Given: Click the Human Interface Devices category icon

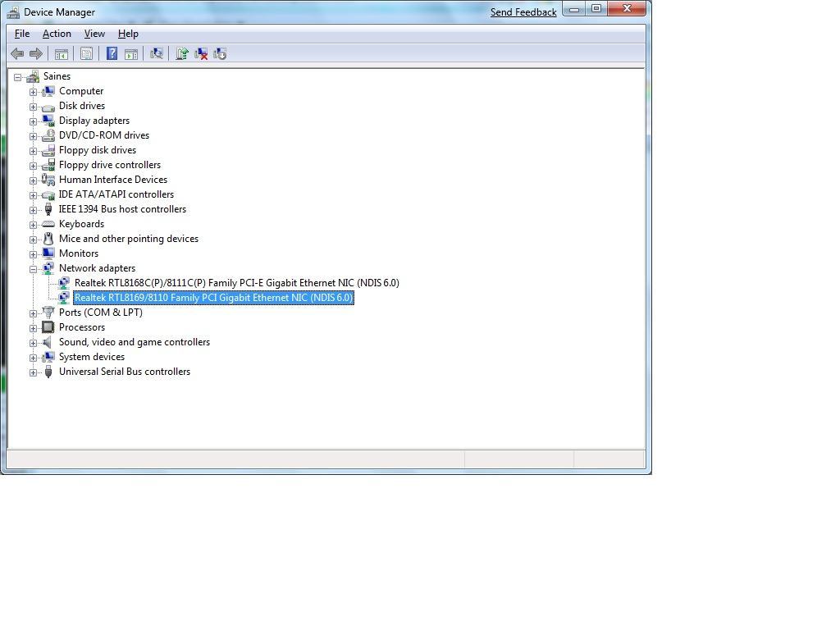Looking at the screenshot, I should coord(48,180).
